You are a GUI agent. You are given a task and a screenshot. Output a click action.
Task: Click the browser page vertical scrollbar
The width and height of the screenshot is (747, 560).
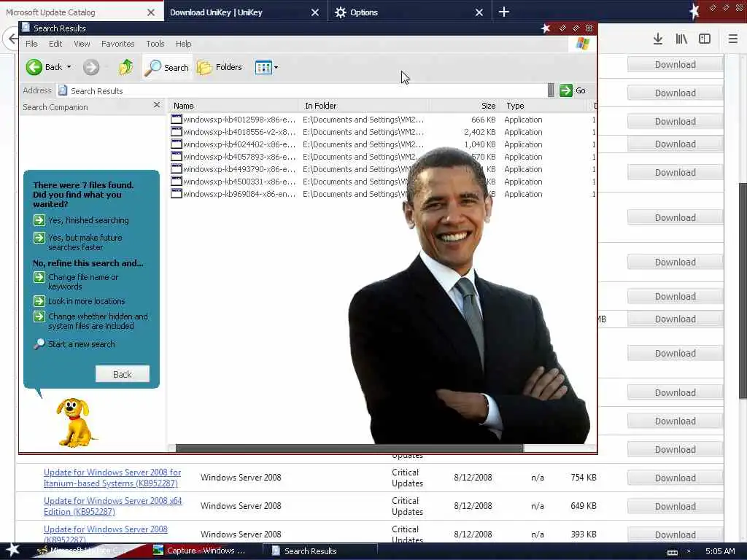coord(743,290)
